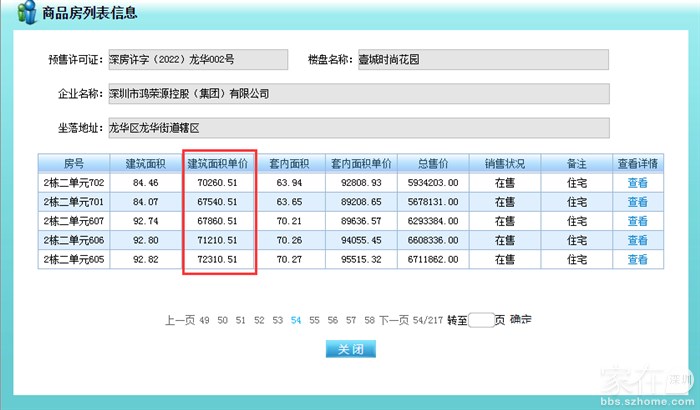Jump to page 50 in pagination

pyautogui.click(x=222, y=321)
